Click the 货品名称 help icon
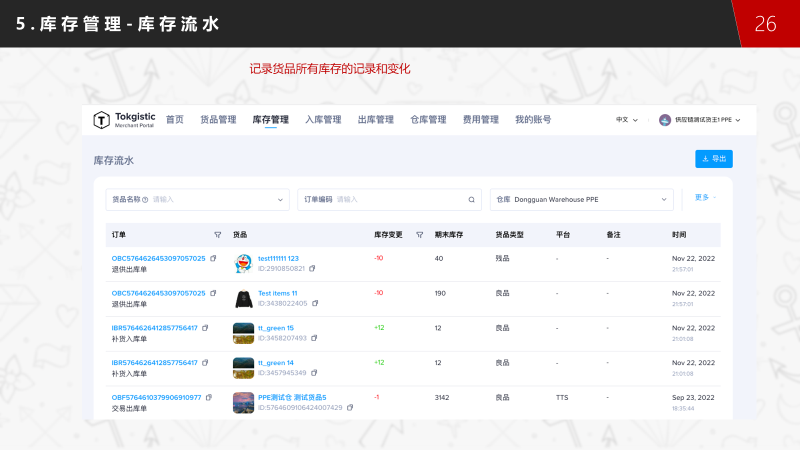 click(145, 199)
